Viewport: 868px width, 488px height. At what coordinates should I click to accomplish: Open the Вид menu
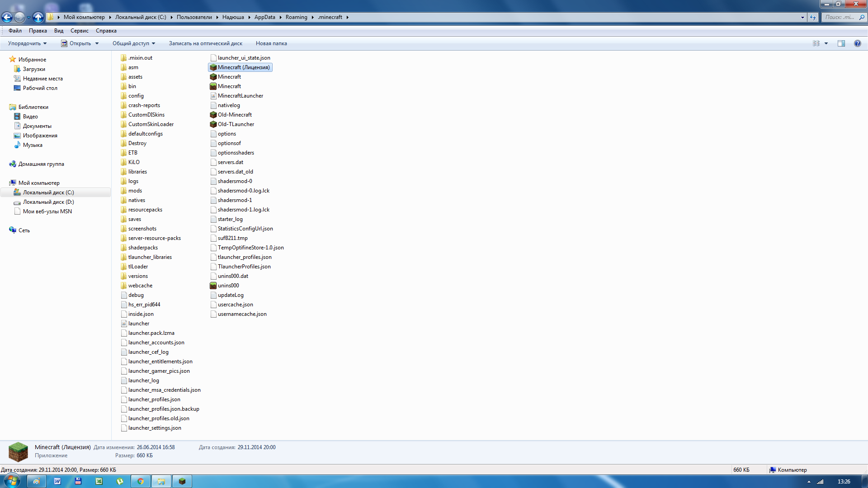[x=59, y=31]
